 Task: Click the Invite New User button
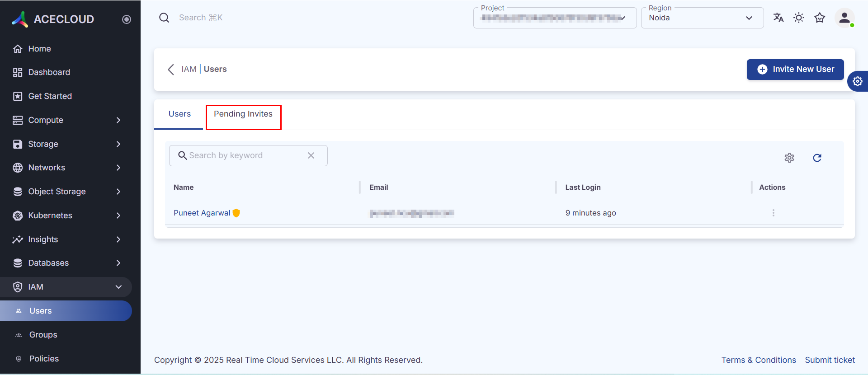coord(795,69)
